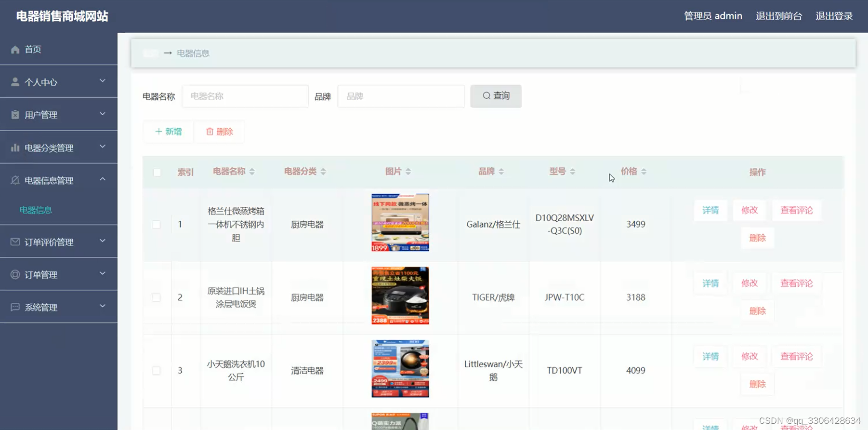Click the bell icon beside 电器信息管理
The height and width of the screenshot is (430, 868).
[x=15, y=180]
